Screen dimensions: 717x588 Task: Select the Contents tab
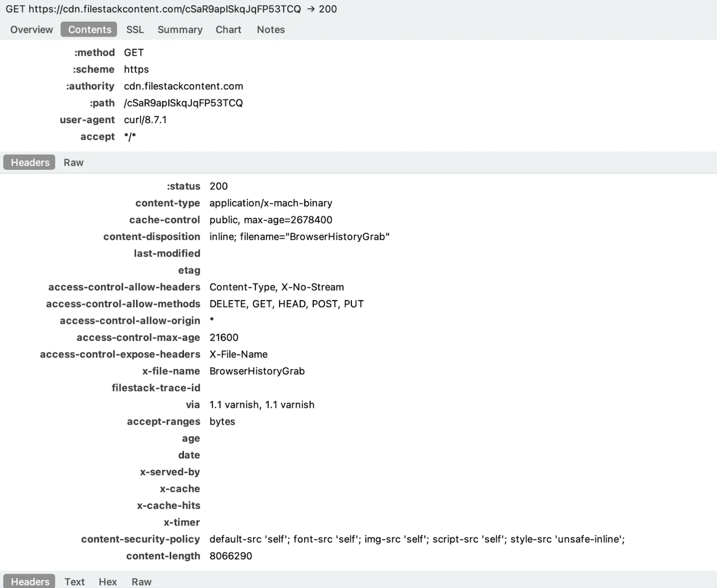(89, 30)
